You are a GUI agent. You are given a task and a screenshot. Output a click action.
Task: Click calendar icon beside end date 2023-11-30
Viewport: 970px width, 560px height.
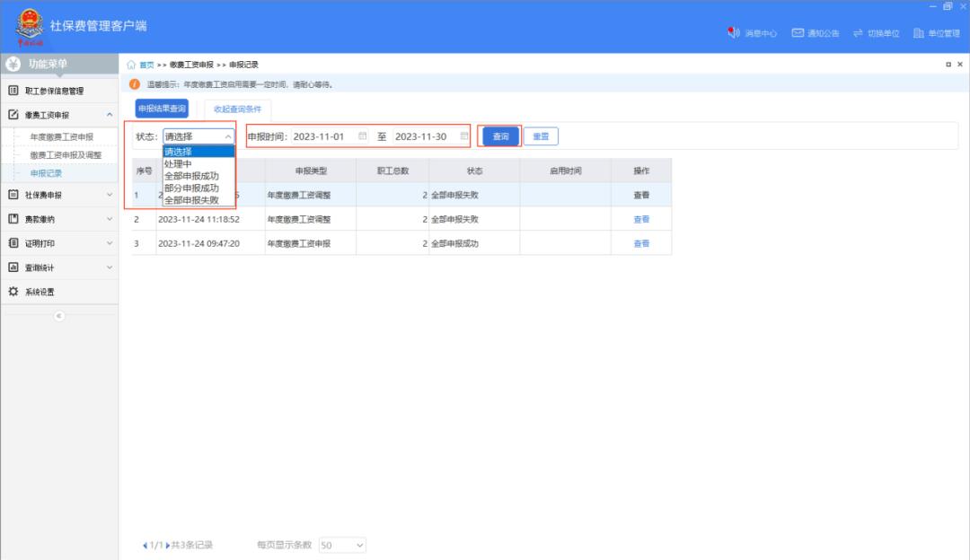click(464, 136)
